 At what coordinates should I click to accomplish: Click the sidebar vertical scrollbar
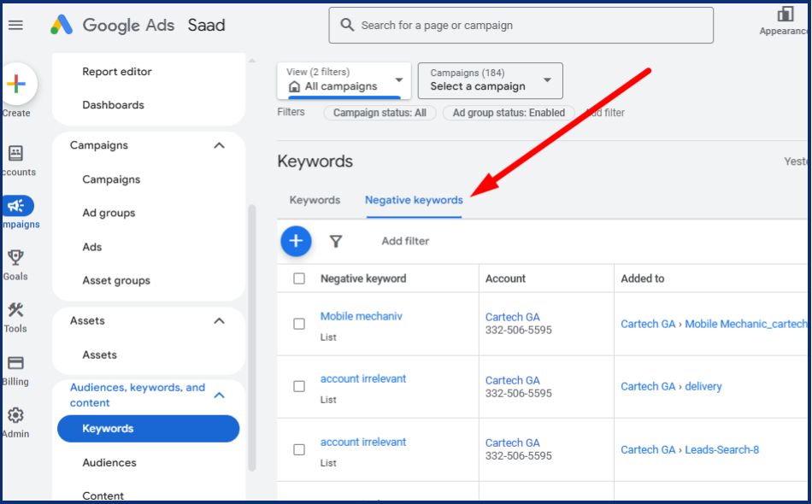pos(252,337)
